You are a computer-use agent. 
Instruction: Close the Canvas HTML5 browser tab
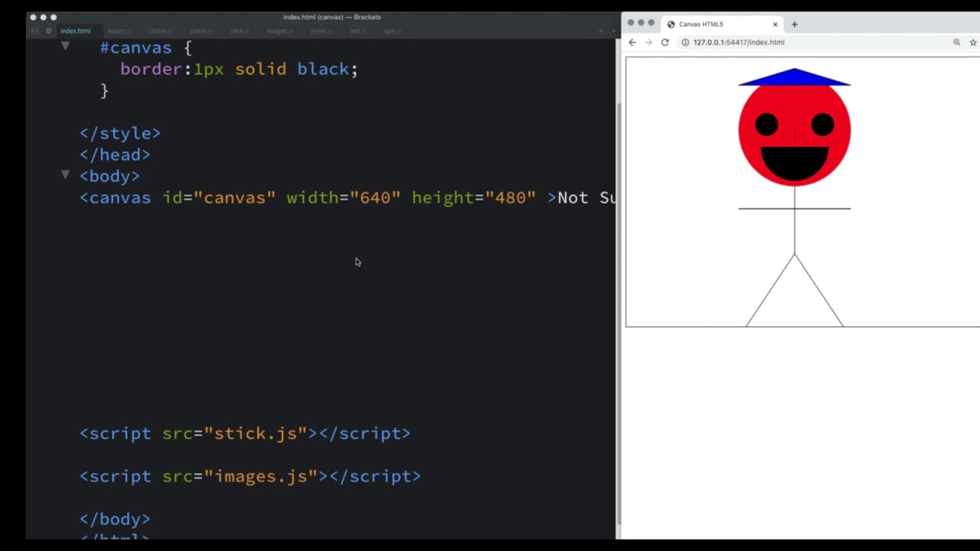tap(775, 24)
